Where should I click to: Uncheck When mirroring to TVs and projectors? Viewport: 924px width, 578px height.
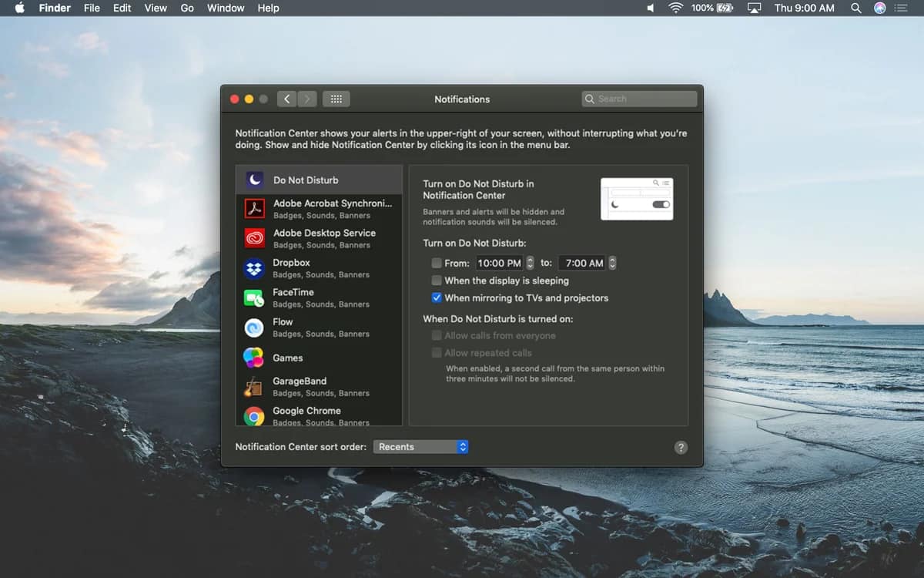pos(437,297)
